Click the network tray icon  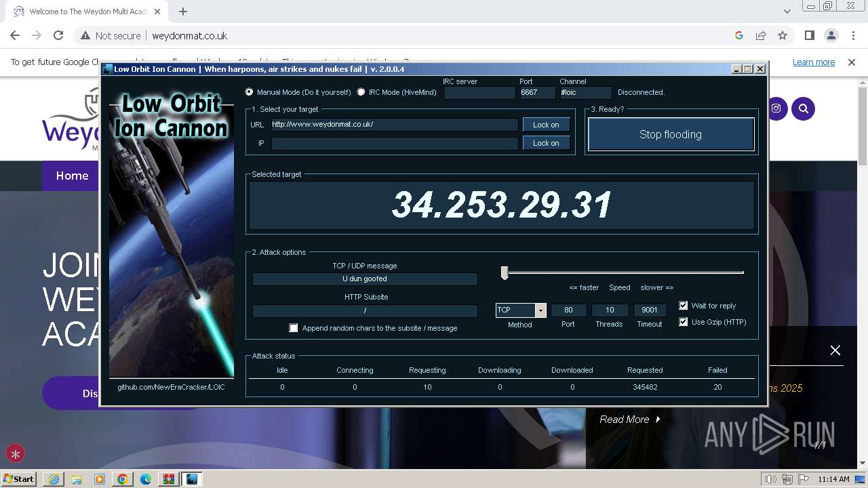pyautogui.click(x=787, y=479)
